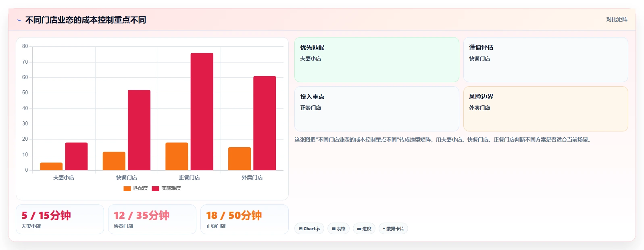Click the 夫妻小店 x-axis label
This screenshot has width=644, height=250.
click(64, 177)
